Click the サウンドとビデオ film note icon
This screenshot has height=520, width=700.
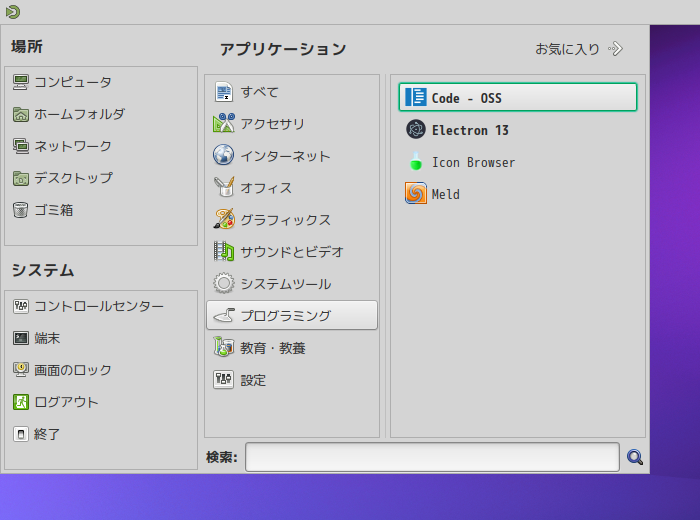click(x=224, y=251)
